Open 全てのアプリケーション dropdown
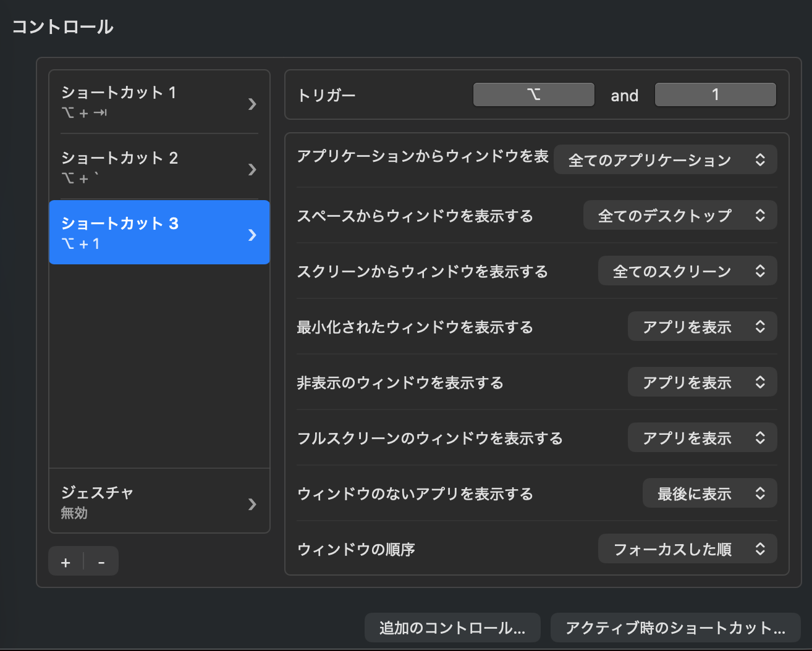Viewport: 812px width, 651px height. (665, 160)
